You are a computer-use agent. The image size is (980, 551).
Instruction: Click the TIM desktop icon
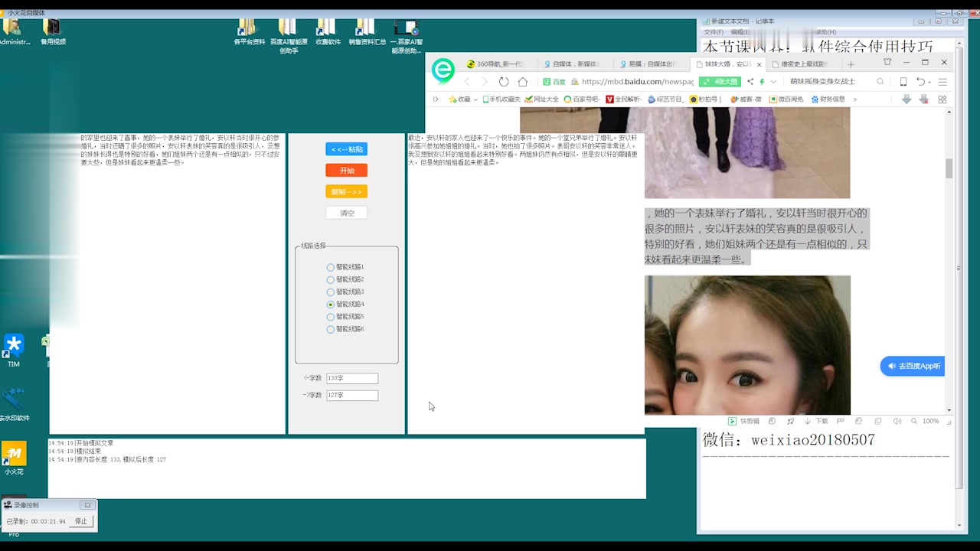point(14,351)
